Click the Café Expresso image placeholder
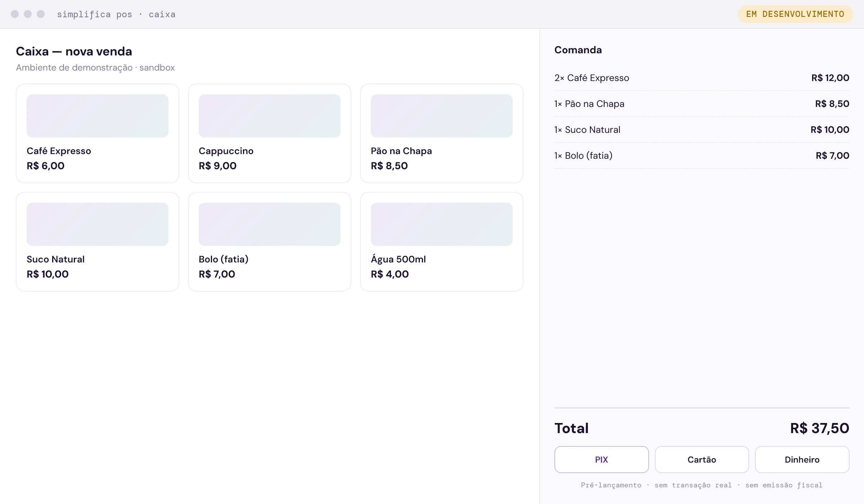The width and height of the screenshot is (864, 504). [x=98, y=116]
